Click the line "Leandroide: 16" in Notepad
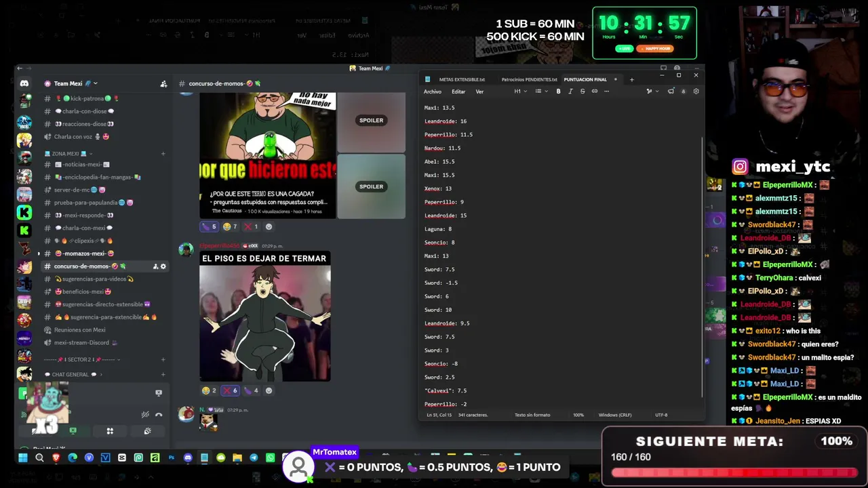 pos(446,121)
